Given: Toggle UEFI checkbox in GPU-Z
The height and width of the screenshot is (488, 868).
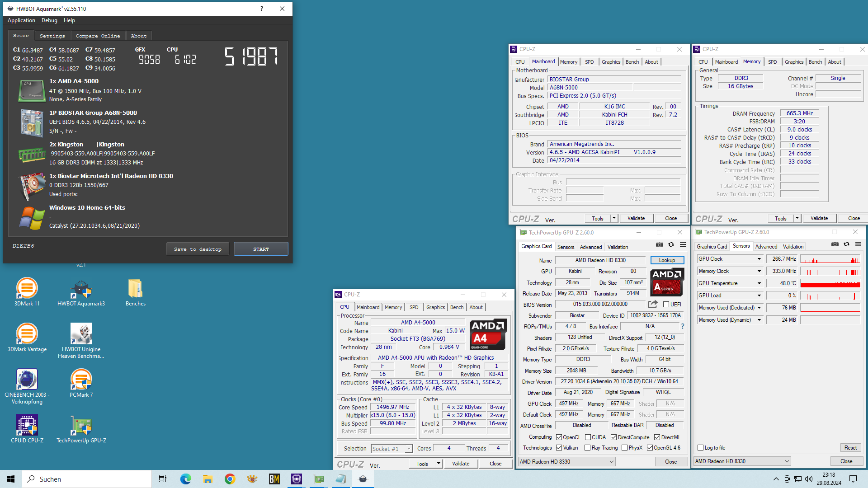Looking at the screenshot, I should 666,305.
